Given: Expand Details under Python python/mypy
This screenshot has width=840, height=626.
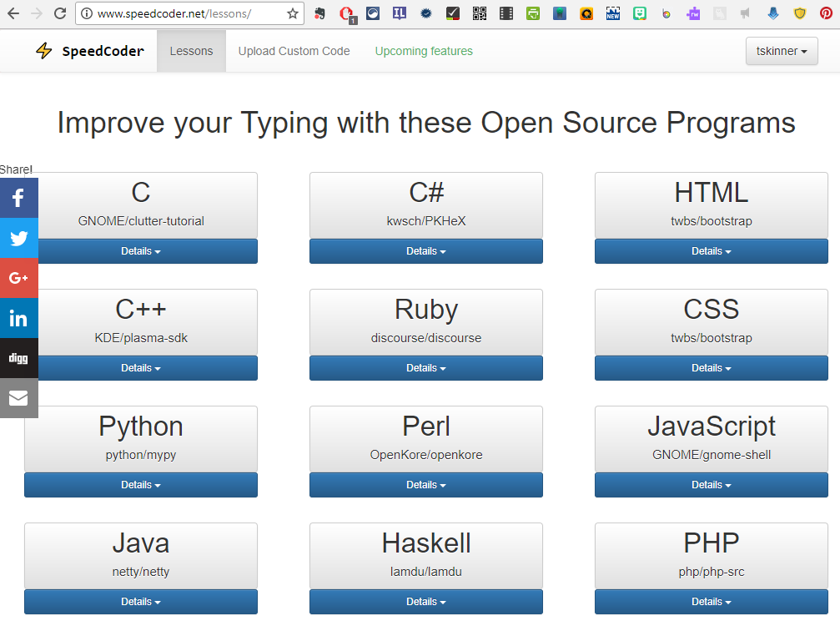Looking at the screenshot, I should [141, 485].
